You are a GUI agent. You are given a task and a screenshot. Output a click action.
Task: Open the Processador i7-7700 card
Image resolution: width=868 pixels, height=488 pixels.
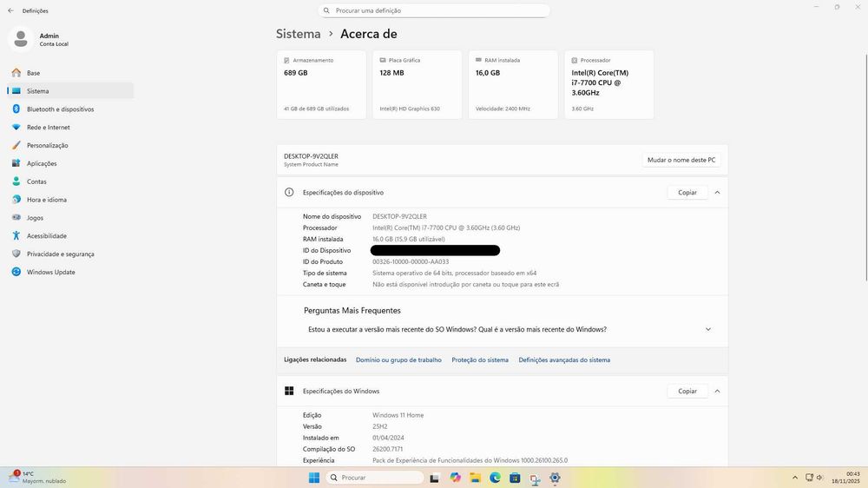coord(609,85)
